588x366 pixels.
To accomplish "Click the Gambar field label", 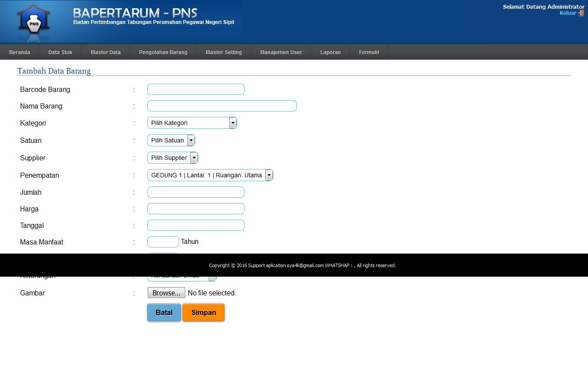I will click(33, 293).
